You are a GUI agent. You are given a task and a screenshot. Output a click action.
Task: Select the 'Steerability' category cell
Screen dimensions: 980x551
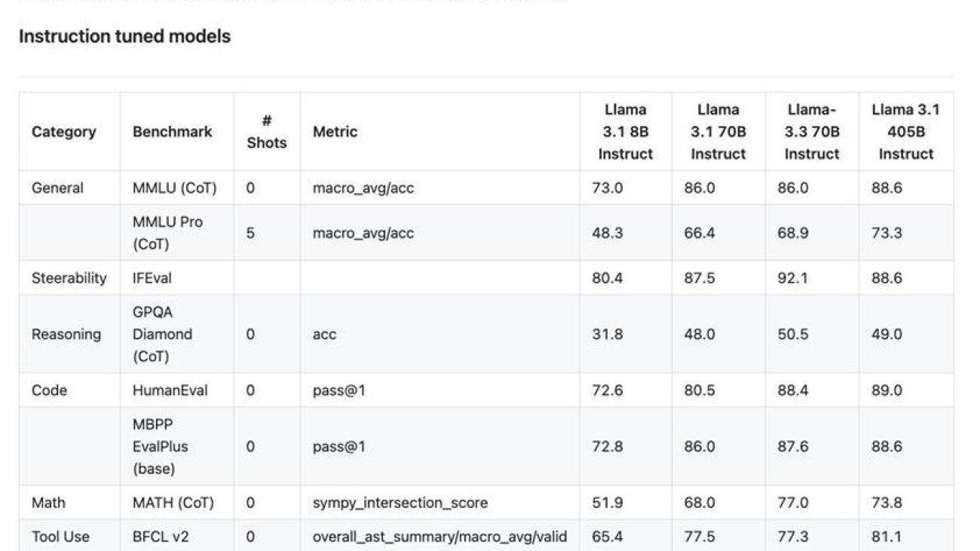69,278
